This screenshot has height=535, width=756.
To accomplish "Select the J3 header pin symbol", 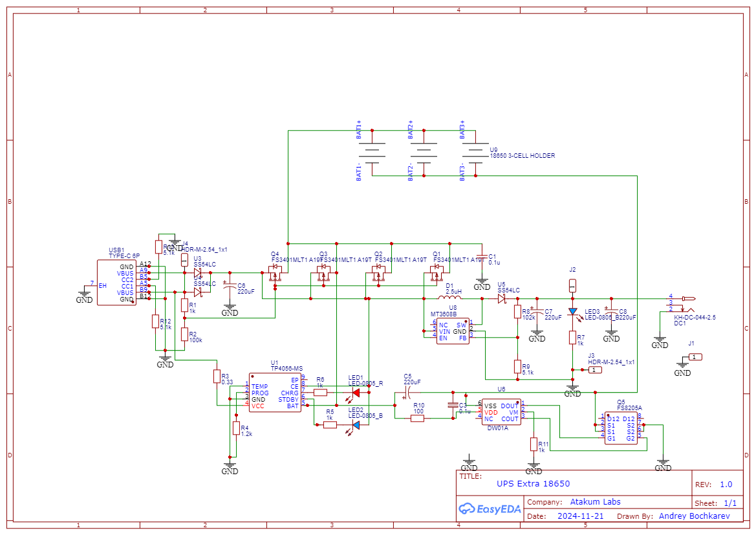I will [594, 370].
